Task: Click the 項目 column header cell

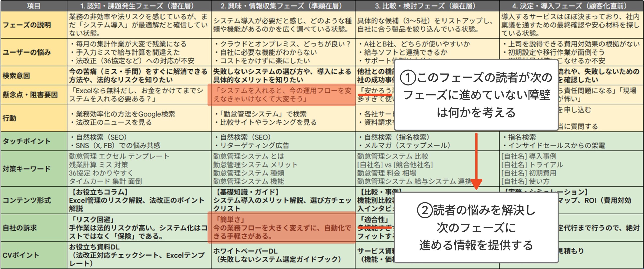Action: [34, 6]
